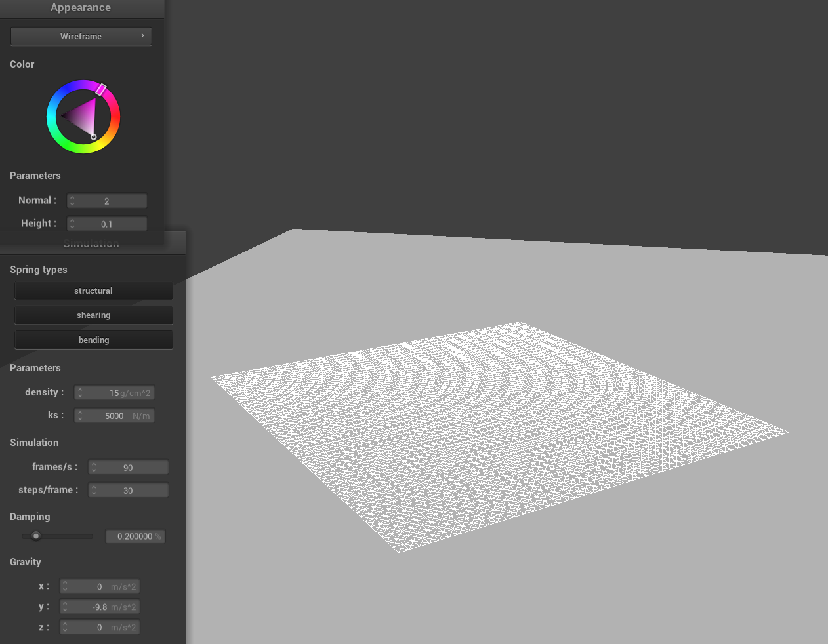Click the chevron arrow on Wireframe button
The height and width of the screenshot is (644, 828).
[x=142, y=36]
